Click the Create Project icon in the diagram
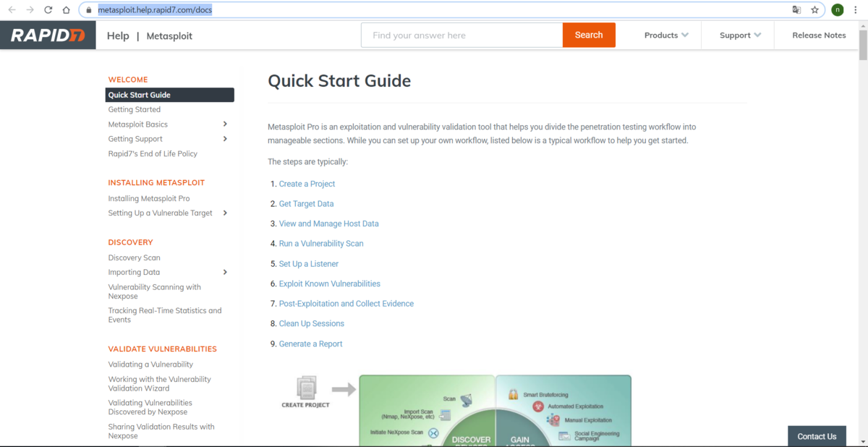 click(307, 388)
